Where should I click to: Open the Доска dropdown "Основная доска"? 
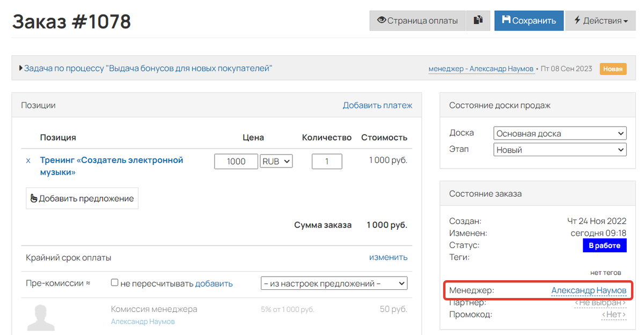pyautogui.click(x=560, y=134)
